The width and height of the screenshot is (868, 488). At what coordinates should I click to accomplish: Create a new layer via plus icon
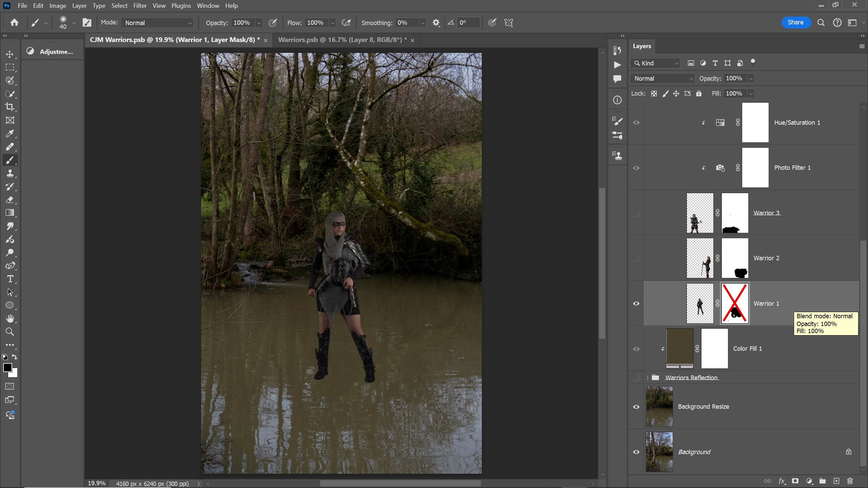point(836,481)
